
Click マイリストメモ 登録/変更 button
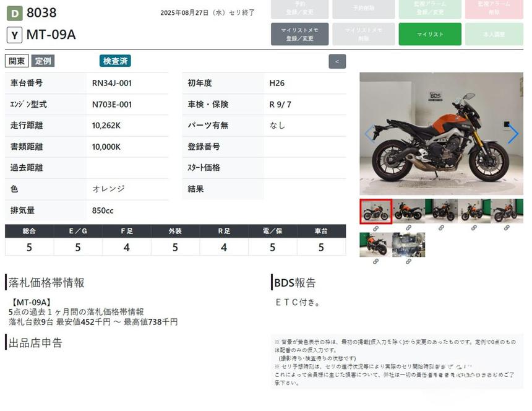300,34
